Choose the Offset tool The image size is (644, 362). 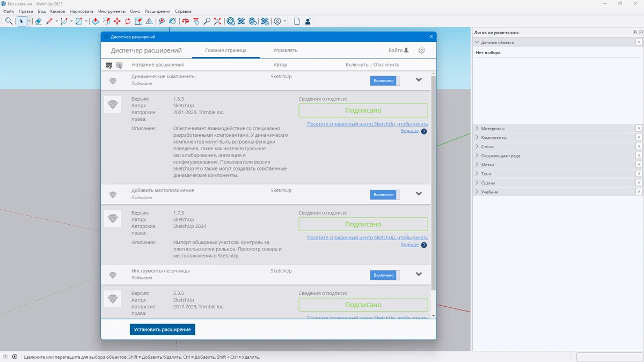pos(106,21)
